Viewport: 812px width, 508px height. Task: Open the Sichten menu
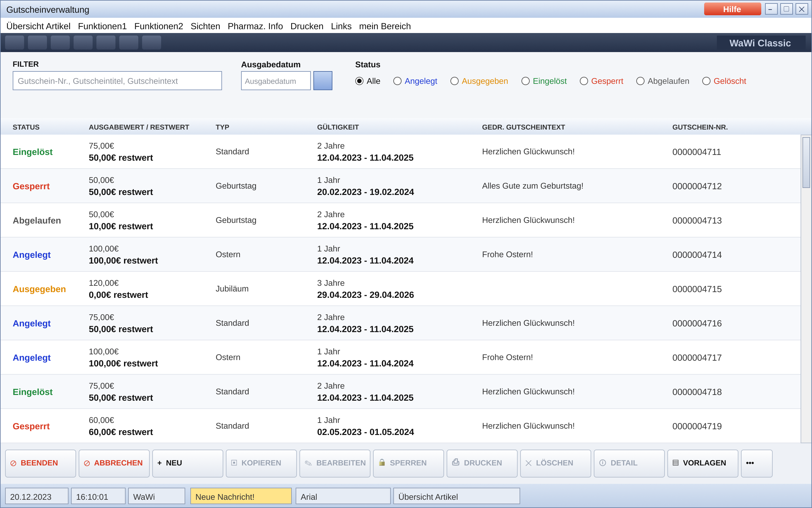pos(205,26)
